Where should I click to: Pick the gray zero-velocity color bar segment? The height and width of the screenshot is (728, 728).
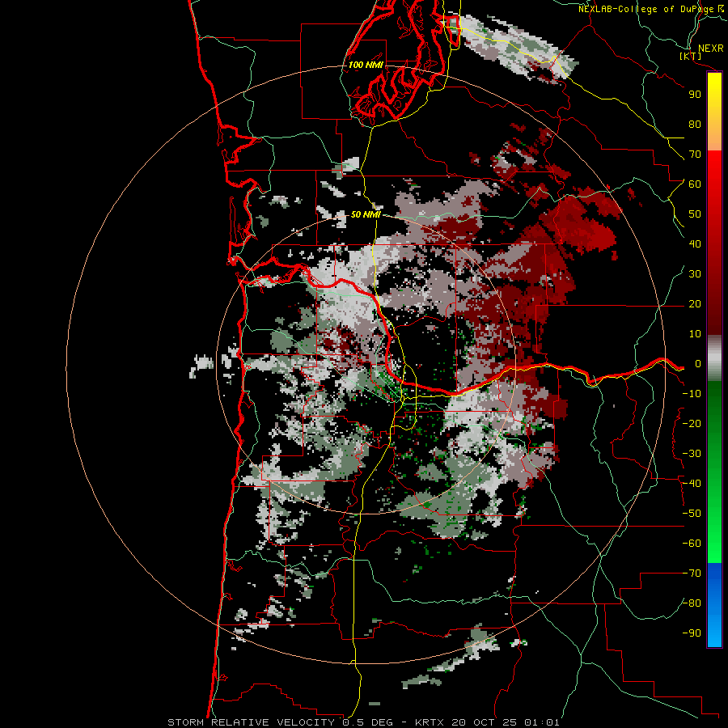coord(714,358)
